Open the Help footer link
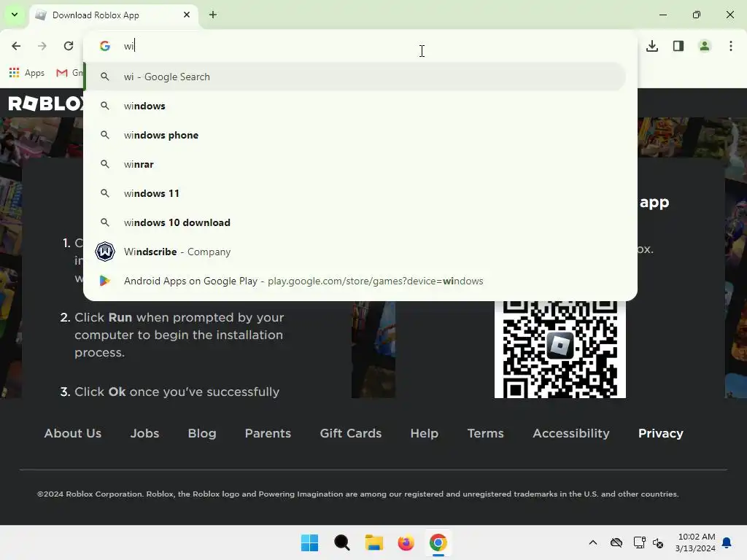Image resolution: width=747 pixels, height=560 pixels. [425, 433]
